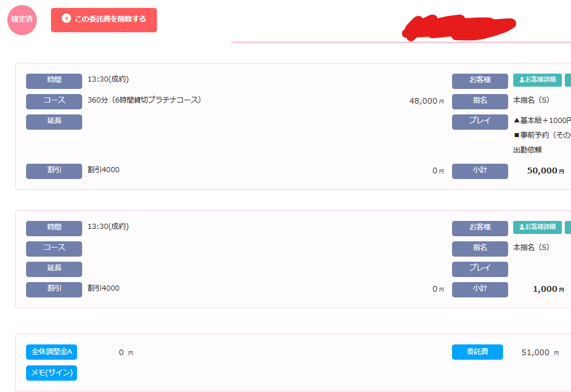Click the メモ(サイン) button

52,373
